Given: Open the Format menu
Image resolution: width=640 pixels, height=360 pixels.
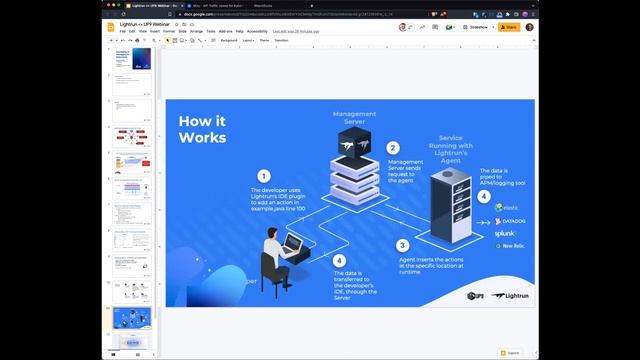Looking at the screenshot, I should [169, 31].
